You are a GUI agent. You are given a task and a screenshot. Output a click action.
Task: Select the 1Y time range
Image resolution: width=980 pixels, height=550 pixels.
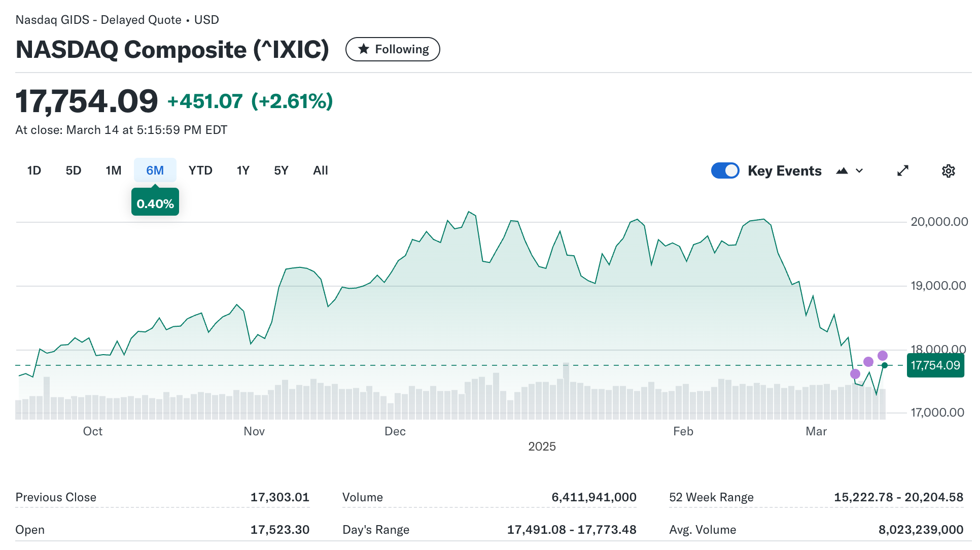tap(243, 170)
